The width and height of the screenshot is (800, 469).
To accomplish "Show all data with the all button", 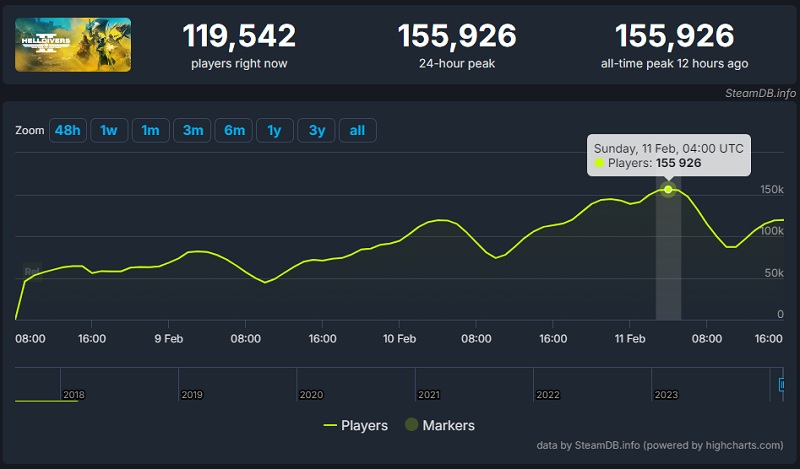I will [357, 131].
